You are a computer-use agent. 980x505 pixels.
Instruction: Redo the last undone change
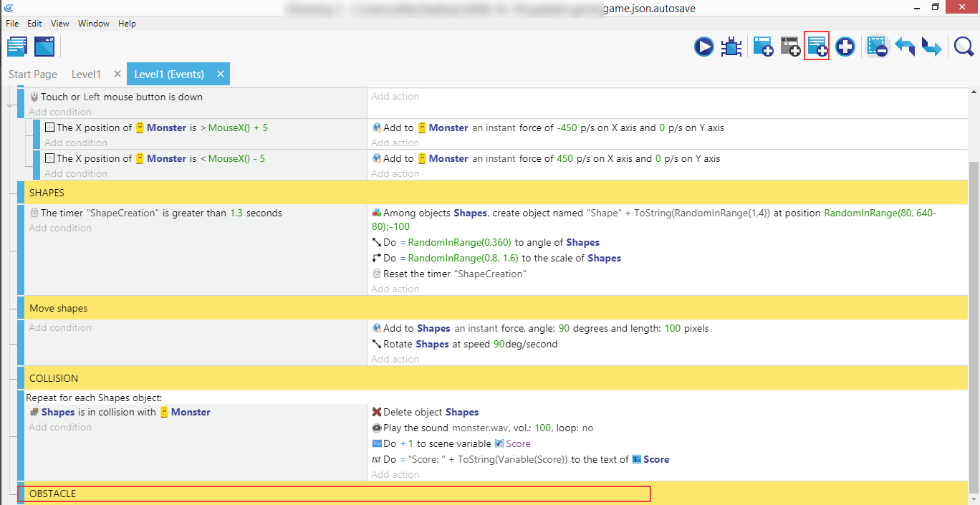(x=931, y=47)
